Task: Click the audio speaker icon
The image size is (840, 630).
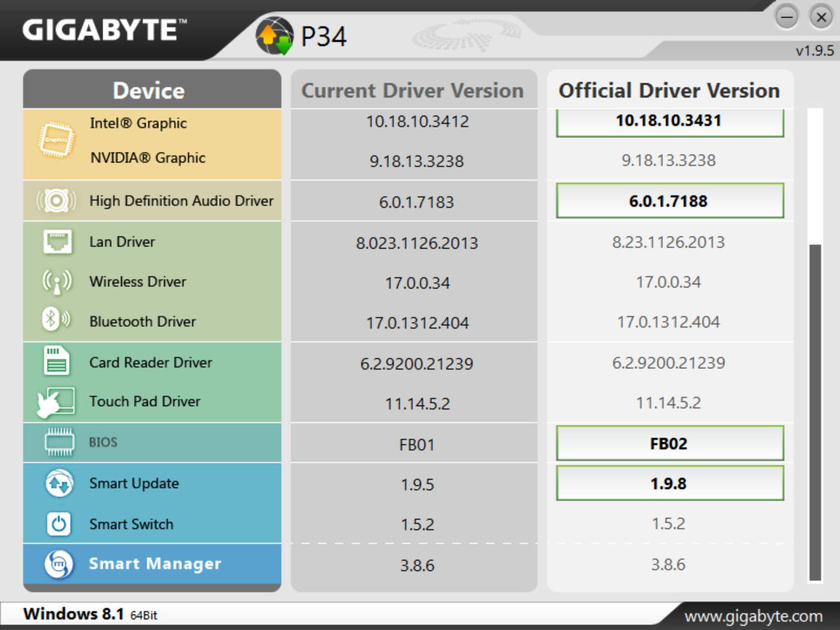Action: (56, 202)
